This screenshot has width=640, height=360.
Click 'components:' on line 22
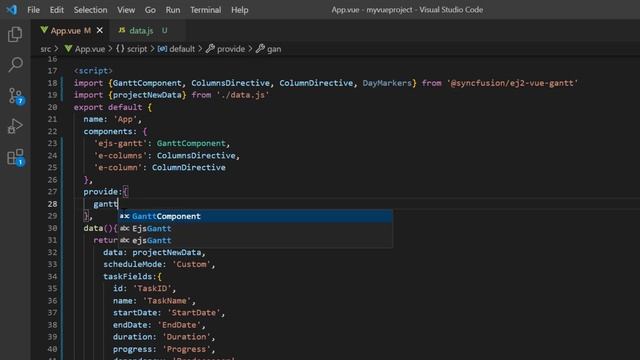(110, 131)
